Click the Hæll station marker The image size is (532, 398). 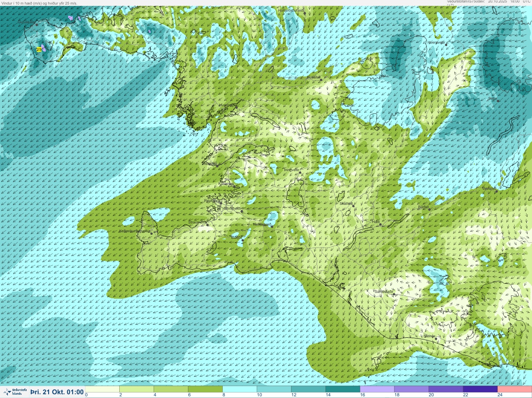click(380, 225)
